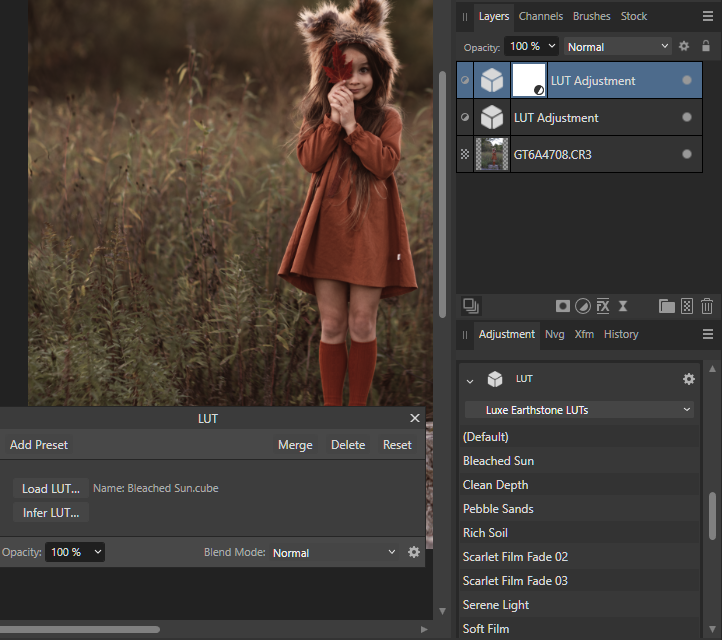
Task: Click the Mask Layer icon in Layers panel
Action: (563, 306)
